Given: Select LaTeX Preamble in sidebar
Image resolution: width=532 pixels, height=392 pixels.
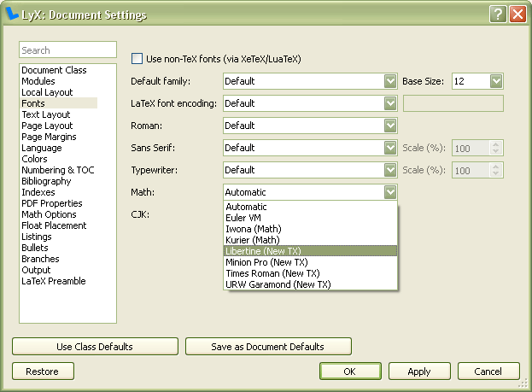Looking at the screenshot, I should pyautogui.click(x=53, y=281).
